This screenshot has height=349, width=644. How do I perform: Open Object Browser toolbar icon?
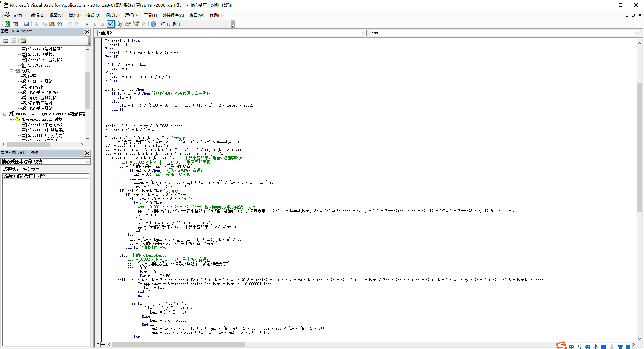135,24
